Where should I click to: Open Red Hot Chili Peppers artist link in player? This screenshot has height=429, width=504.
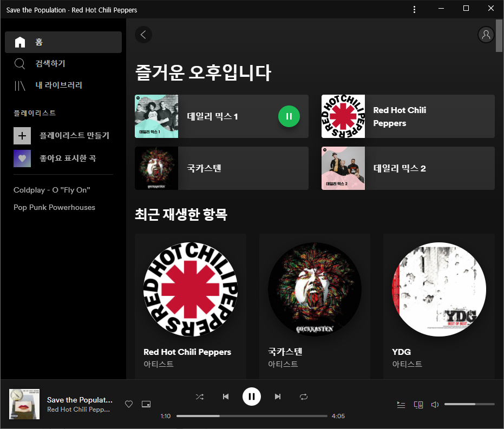click(78, 410)
